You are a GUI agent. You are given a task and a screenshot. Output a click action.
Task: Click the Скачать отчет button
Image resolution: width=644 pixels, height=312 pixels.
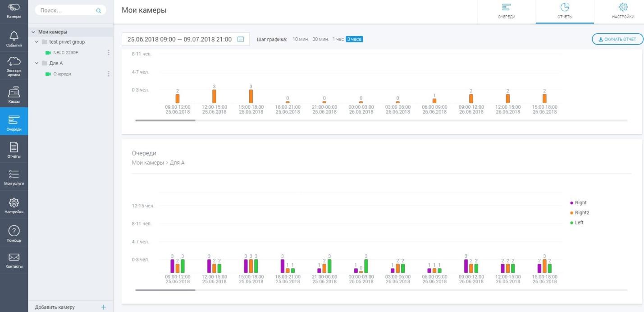(x=617, y=39)
